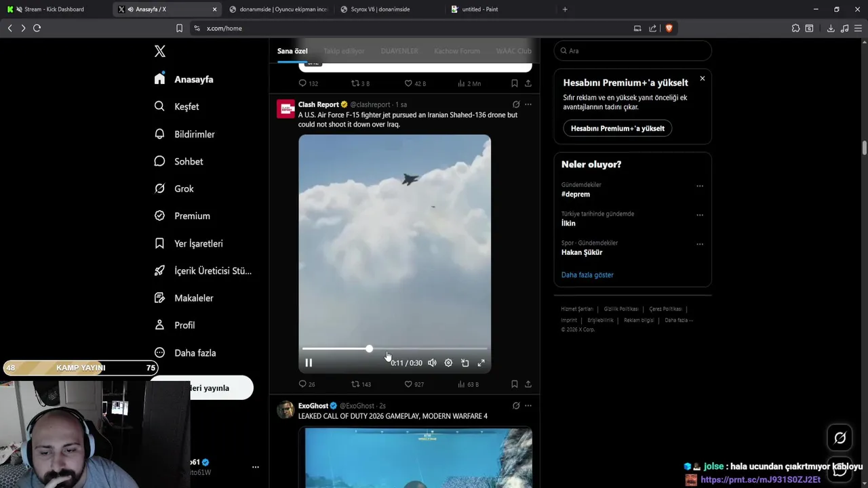This screenshot has height=488, width=868.
Task: Open options for #deprem trend
Action: pos(700,186)
